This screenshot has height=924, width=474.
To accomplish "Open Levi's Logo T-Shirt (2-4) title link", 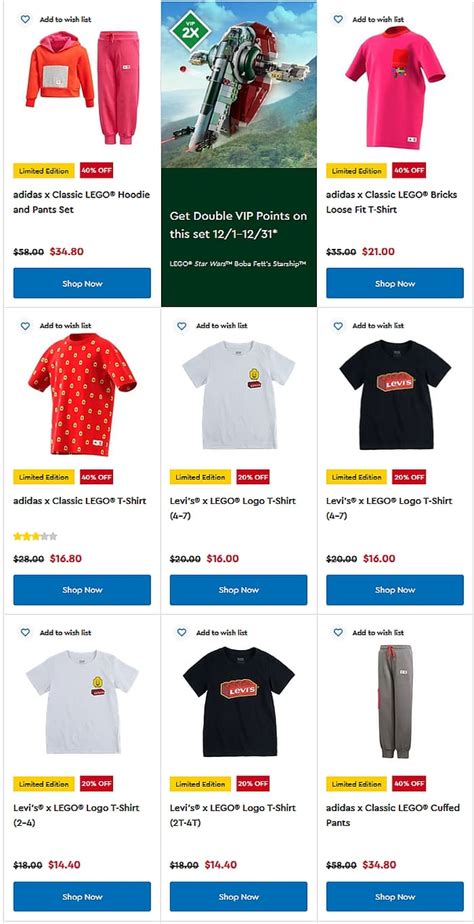I will (74, 815).
